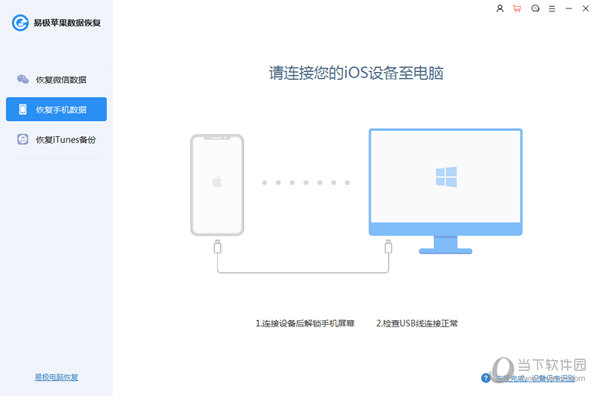Click the Windows monitor illustration
600x396 pixels.
pos(445,191)
